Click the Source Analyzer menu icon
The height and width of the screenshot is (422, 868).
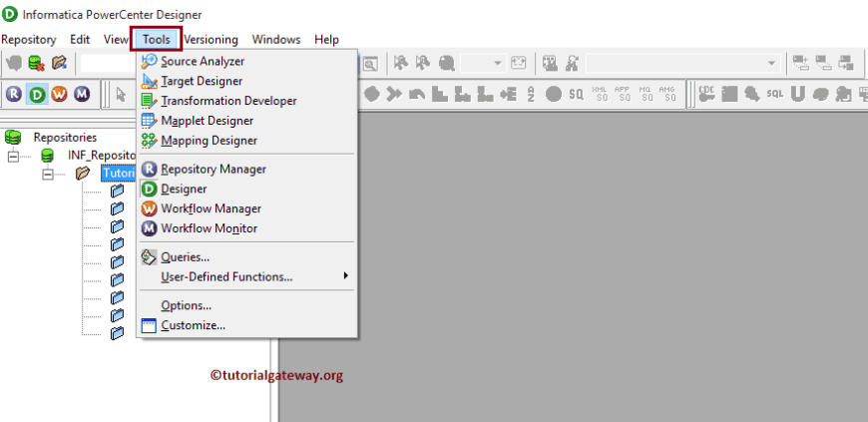[x=150, y=61]
